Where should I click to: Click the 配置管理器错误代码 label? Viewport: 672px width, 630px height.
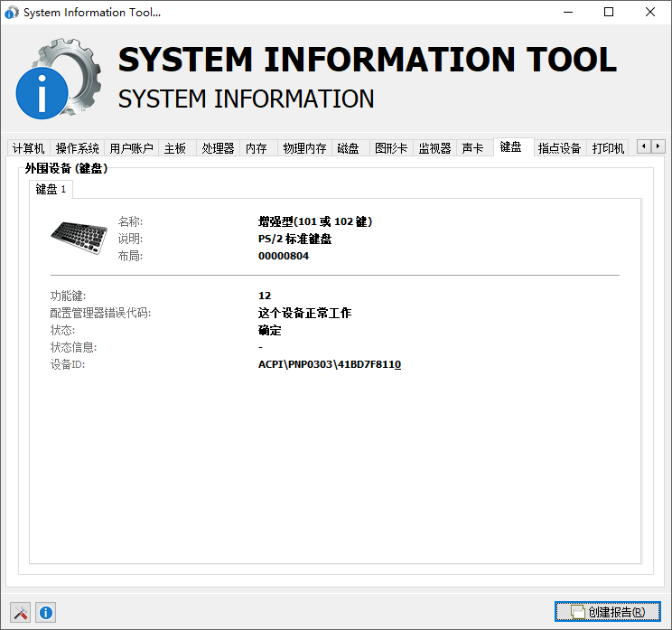pyautogui.click(x=100, y=313)
